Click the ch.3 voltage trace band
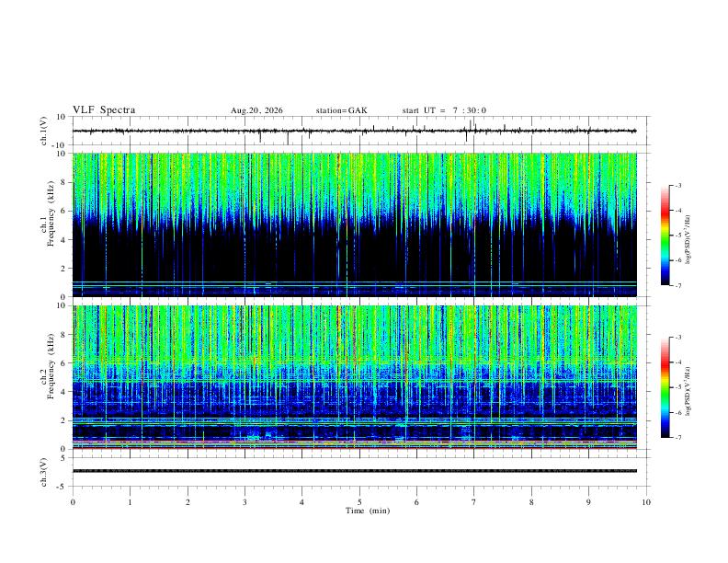Viewport: 728px width, 563px height. pos(354,471)
